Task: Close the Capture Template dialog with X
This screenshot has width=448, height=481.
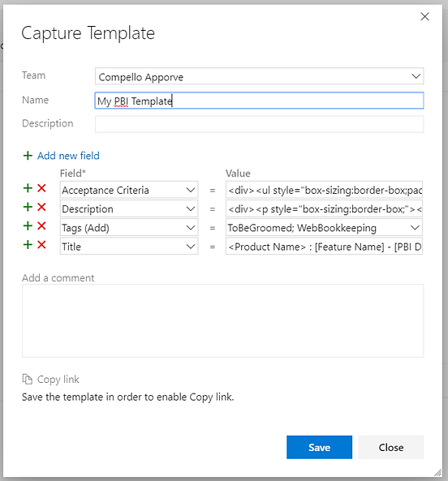Action: click(x=424, y=16)
